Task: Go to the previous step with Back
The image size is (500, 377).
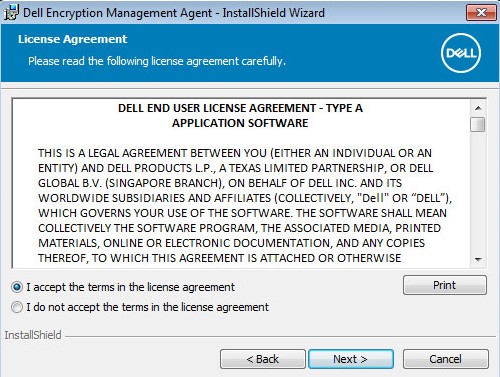Action: [x=263, y=359]
